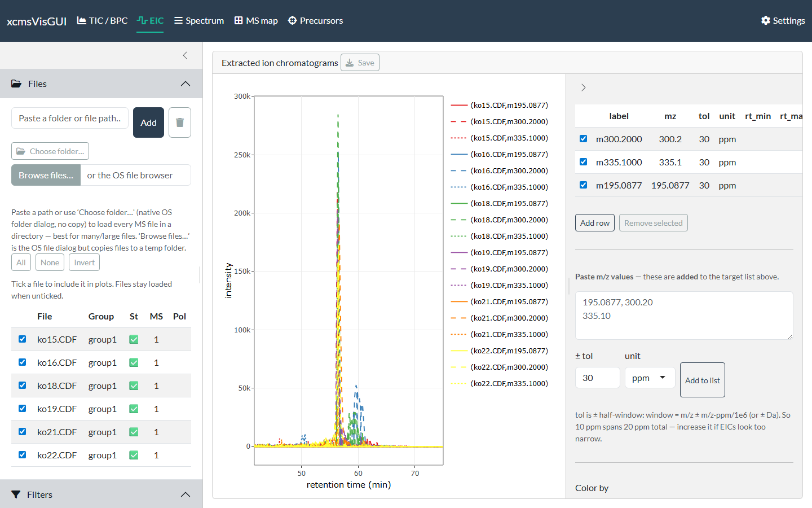Untick the ko21.CDF file checkbox
The width and height of the screenshot is (812, 508).
(23, 431)
